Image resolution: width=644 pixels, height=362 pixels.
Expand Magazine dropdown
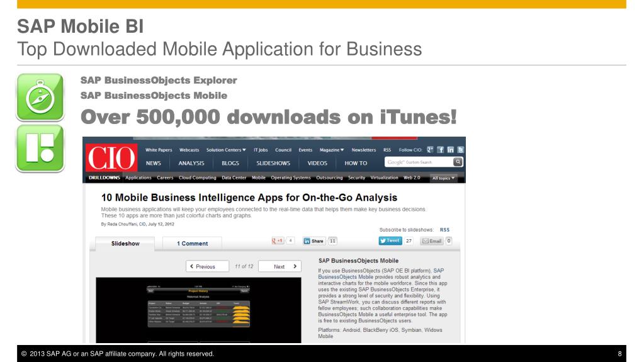332,150
